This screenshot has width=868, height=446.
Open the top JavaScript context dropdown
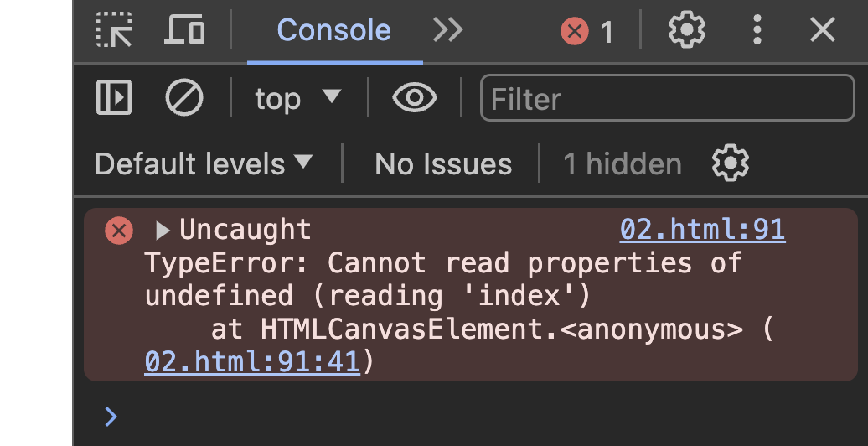click(297, 98)
